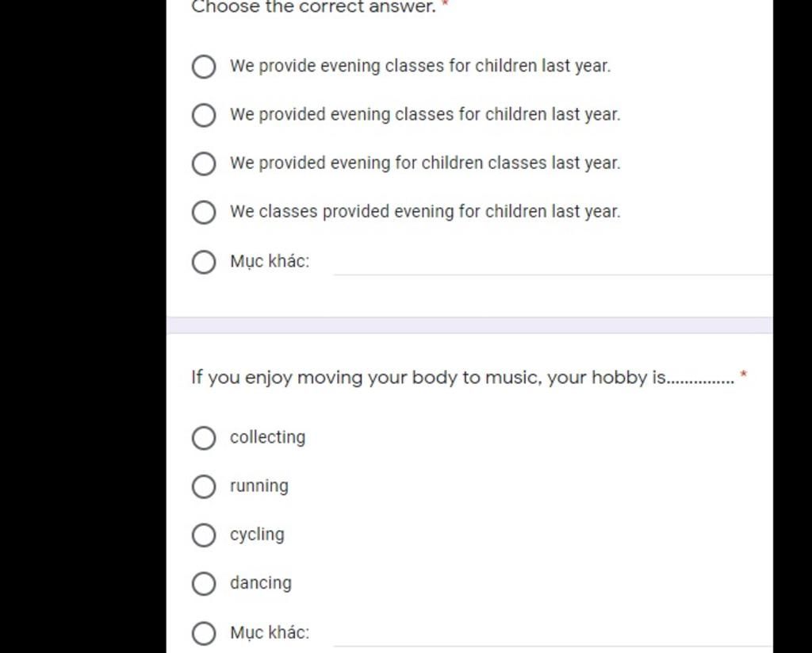Image resolution: width=812 pixels, height=653 pixels.
Task: Click label "We provided evening classes for children last year"
Action: coord(425,114)
